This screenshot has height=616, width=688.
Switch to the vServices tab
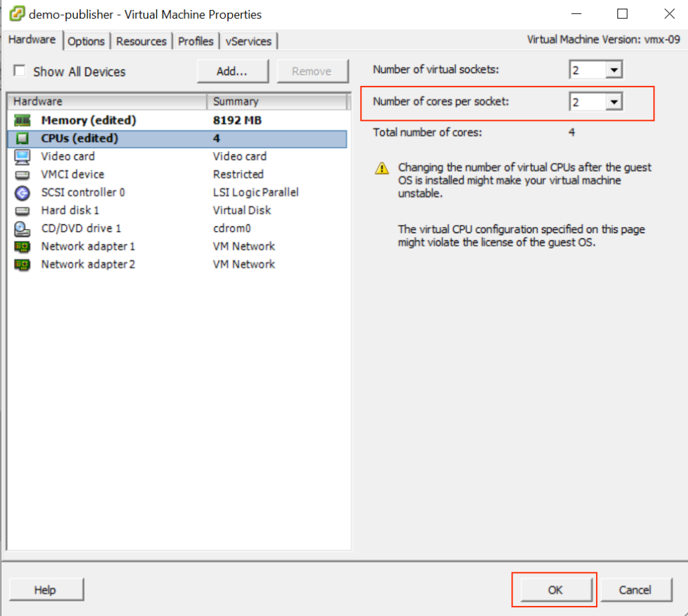coord(249,41)
